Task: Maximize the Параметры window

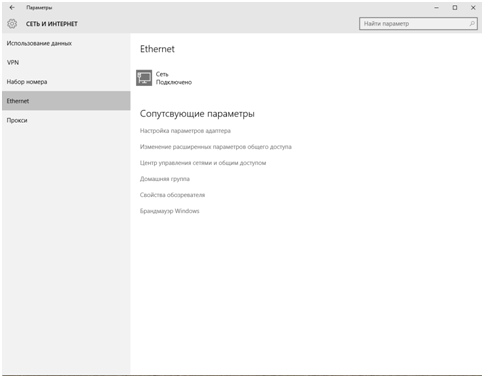Action: tap(455, 7)
